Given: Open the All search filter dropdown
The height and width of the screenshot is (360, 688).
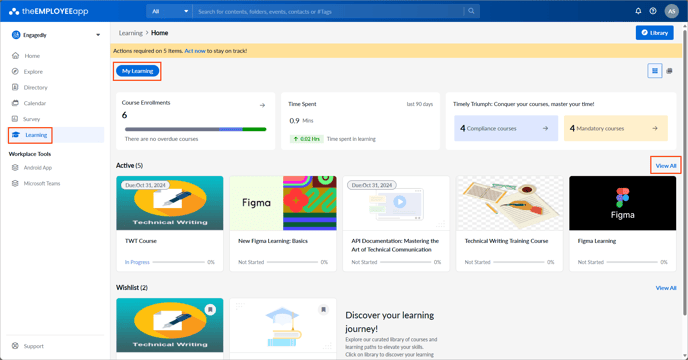Looking at the screenshot, I should [x=169, y=11].
